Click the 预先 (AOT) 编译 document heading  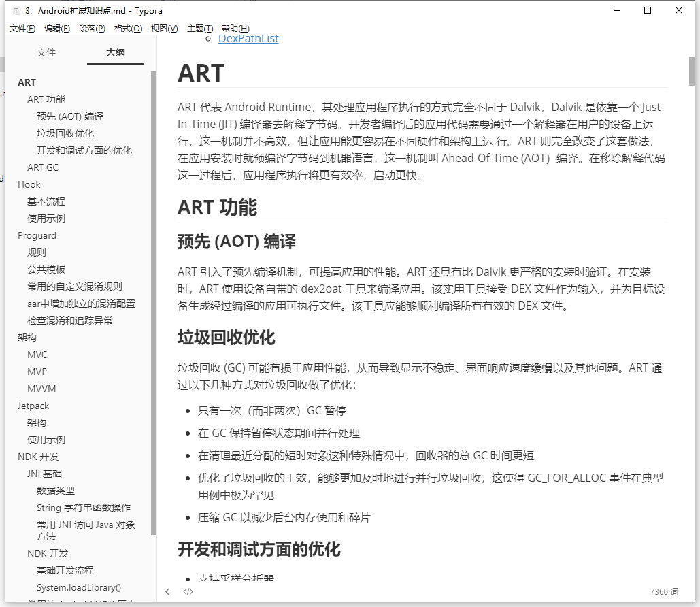(237, 242)
